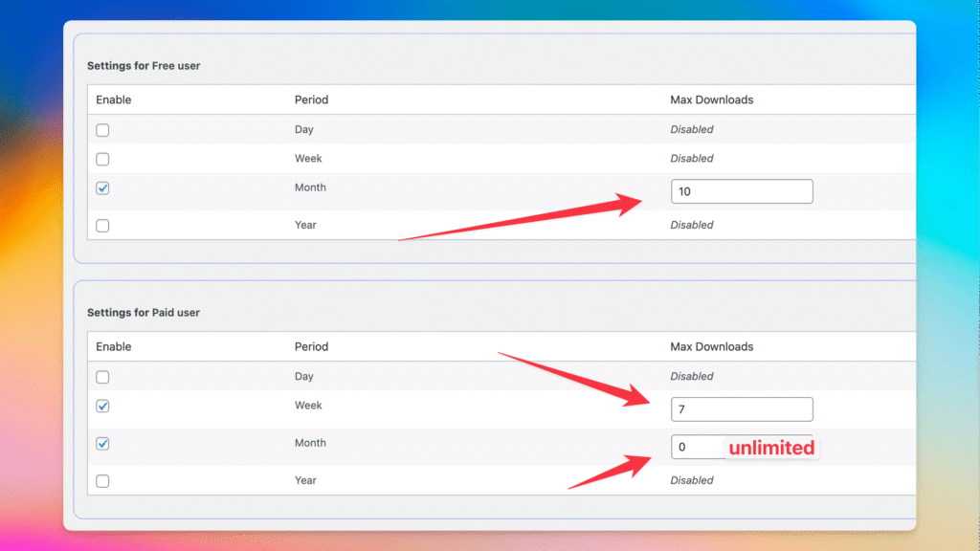Click the 'Day' period in Paid user table

pos(303,376)
